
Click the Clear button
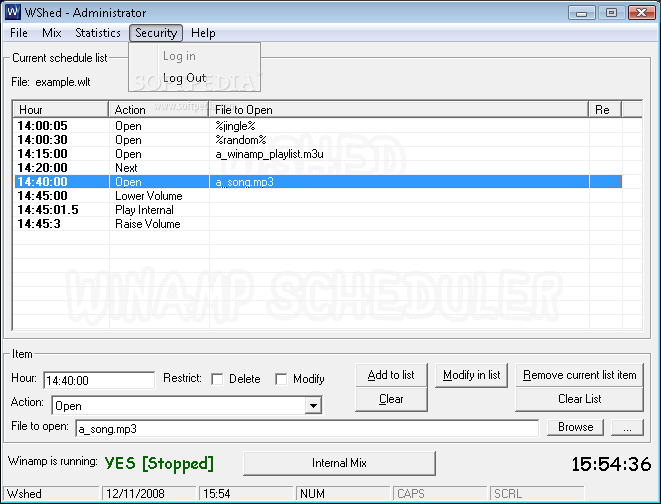pos(391,399)
